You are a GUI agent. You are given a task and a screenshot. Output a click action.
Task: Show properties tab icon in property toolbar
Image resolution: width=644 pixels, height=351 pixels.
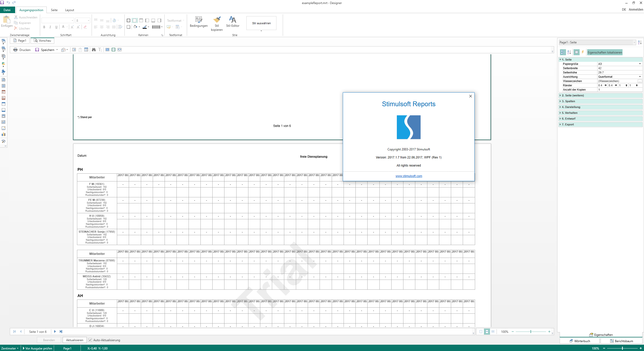pos(577,52)
